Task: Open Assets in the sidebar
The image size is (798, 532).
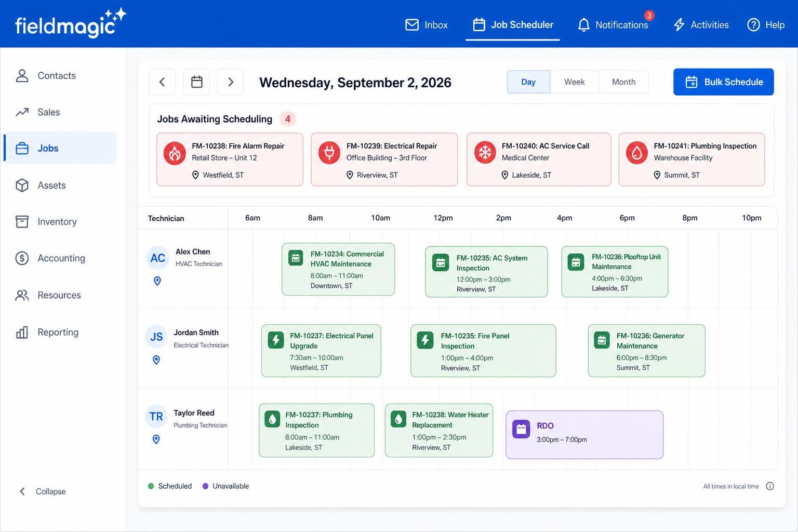Action: point(60,185)
